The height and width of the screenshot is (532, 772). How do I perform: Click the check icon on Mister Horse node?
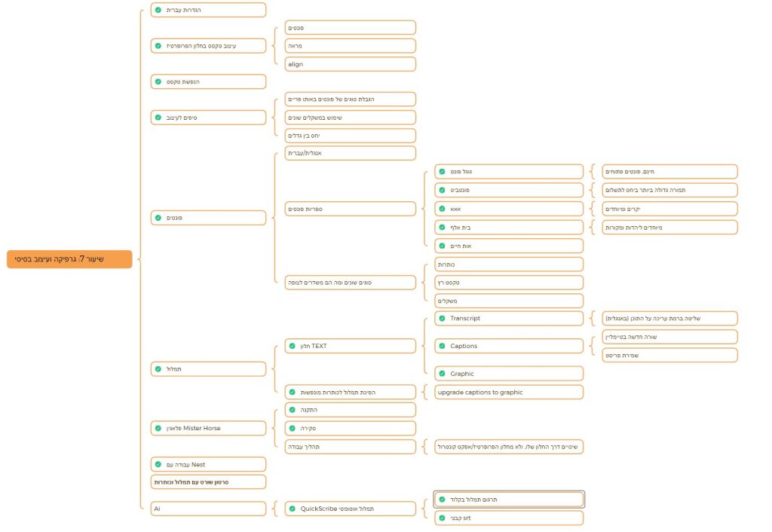[158, 429]
